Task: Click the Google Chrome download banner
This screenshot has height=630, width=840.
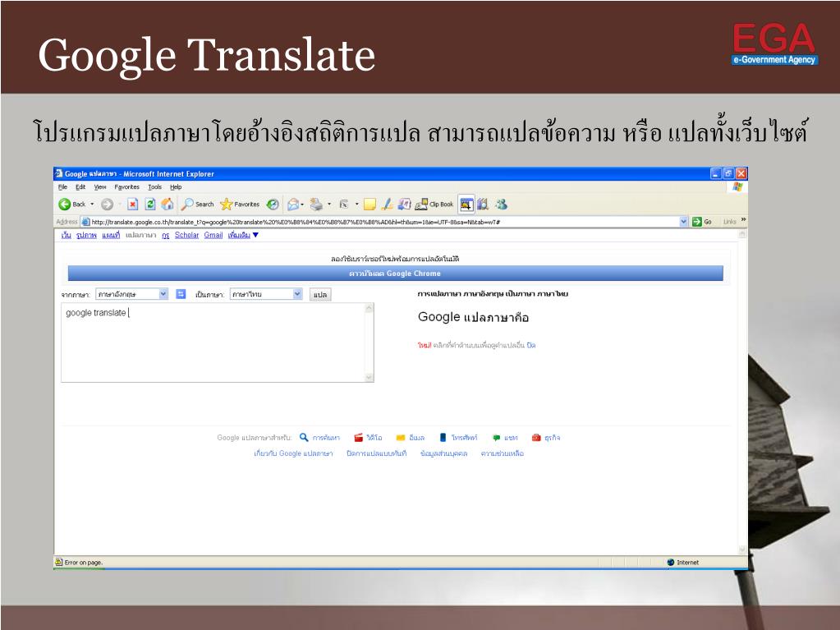Action: tap(395, 274)
